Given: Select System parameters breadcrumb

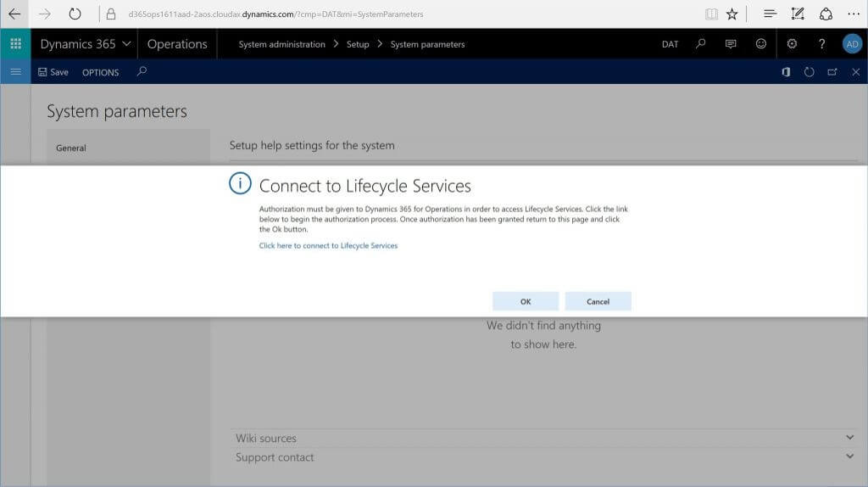Looking at the screenshot, I should point(427,44).
